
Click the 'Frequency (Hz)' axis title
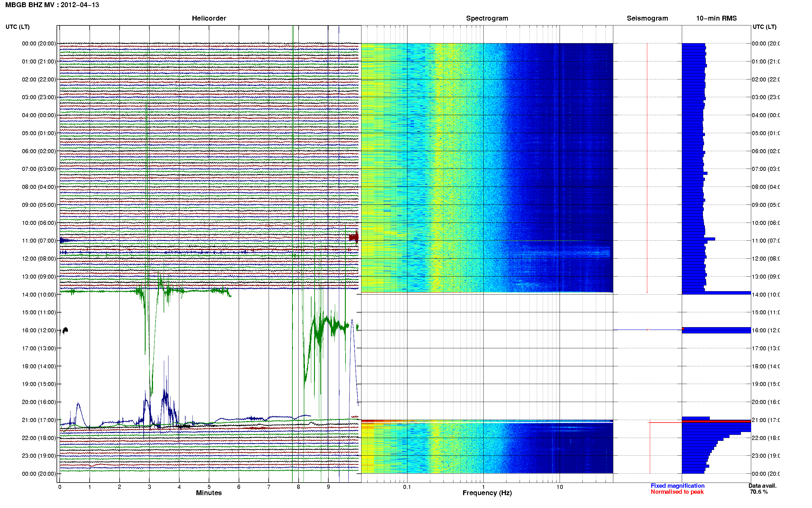pyautogui.click(x=487, y=493)
